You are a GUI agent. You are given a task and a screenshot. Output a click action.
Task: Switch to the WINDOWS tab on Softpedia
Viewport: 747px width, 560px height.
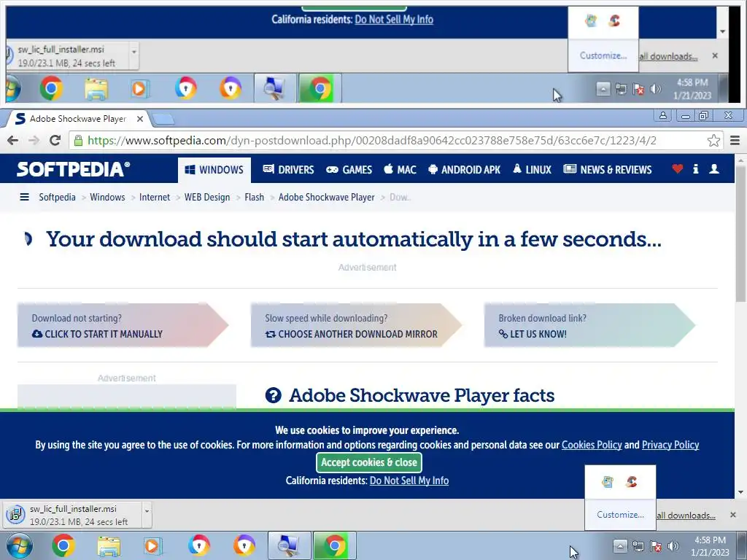[x=214, y=169]
